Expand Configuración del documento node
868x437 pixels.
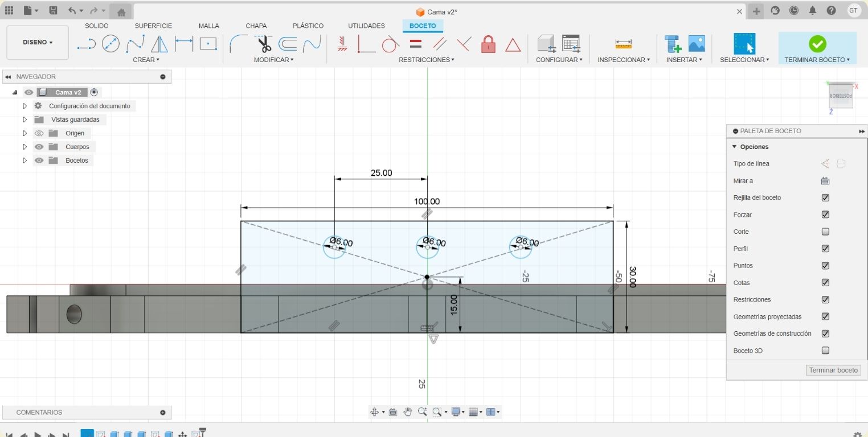click(x=24, y=106)
